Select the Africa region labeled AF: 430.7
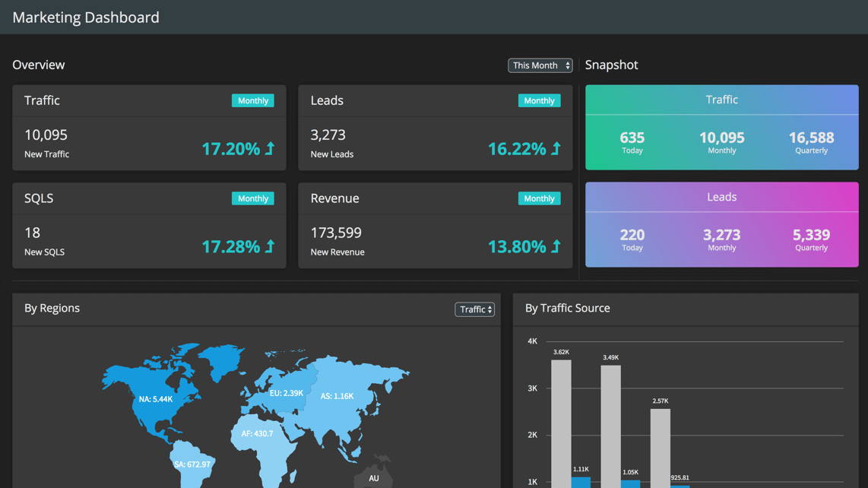 (x=258, y=434)
